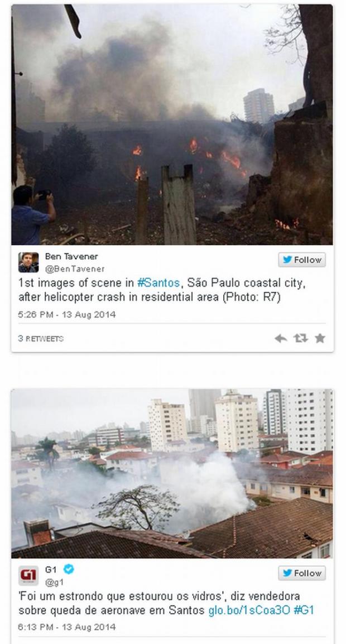346x644 pixels.
Task: Click the G1 verified badge
Action: point(68,569)
